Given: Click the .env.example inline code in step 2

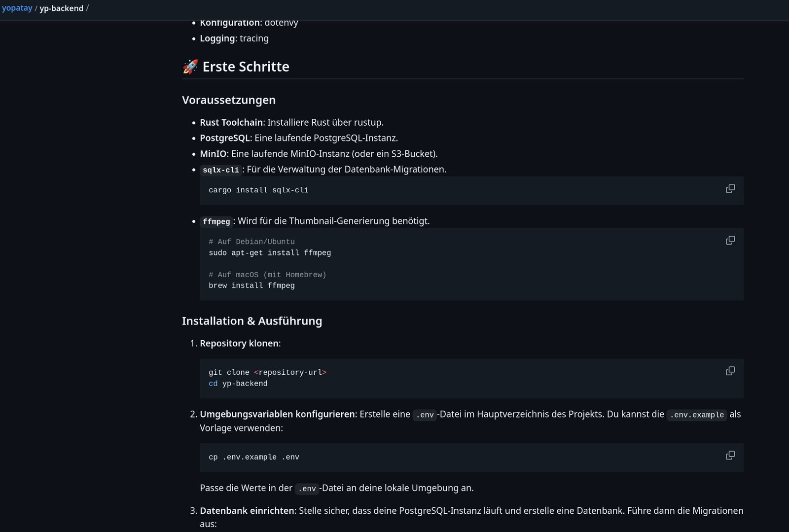Looking at the screenshot, I should tap(697, 415).
